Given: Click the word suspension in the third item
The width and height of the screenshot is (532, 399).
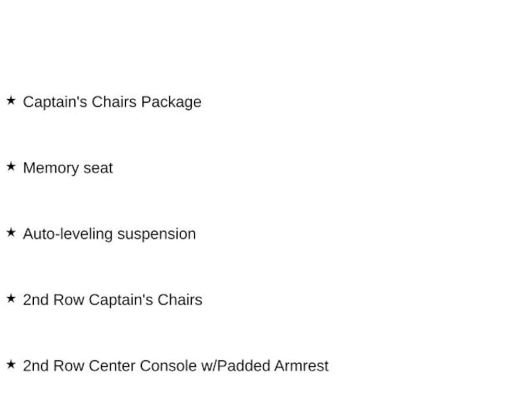Looking at the screenshot, I should [157, 234].
